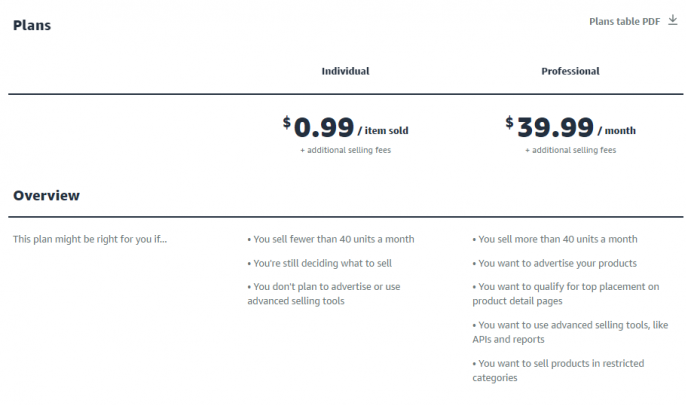Click the Plans heading
The width and height of the screenshot is (686, 405).
(x=32, y=25)
